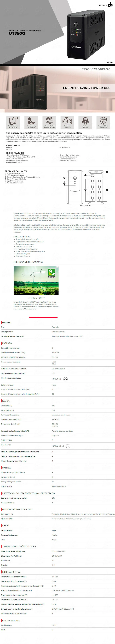Click 'Input Circuit Breaker' callout item
This screenshot has height=644, width=115.
coord(14,181)
